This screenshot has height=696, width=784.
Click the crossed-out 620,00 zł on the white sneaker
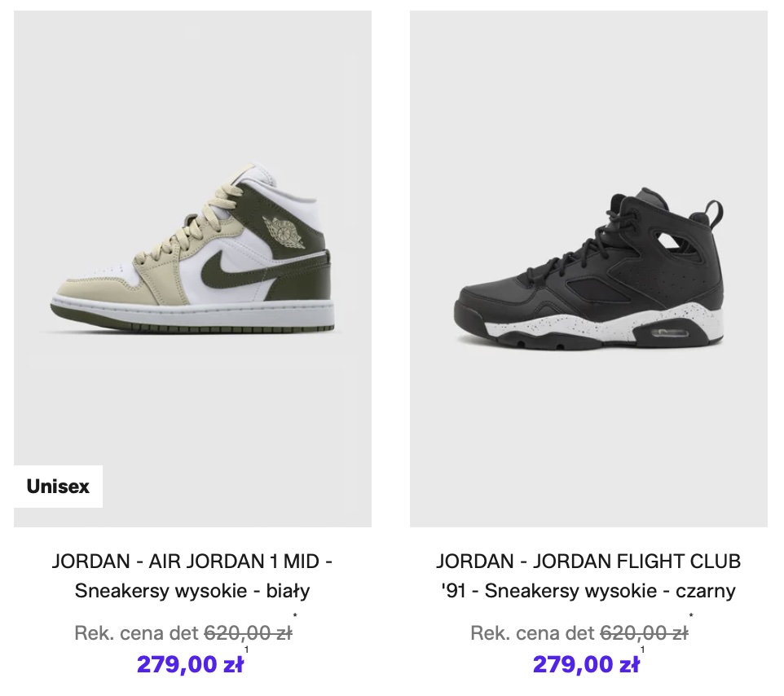pyautogui.click(x=247, y=633)
